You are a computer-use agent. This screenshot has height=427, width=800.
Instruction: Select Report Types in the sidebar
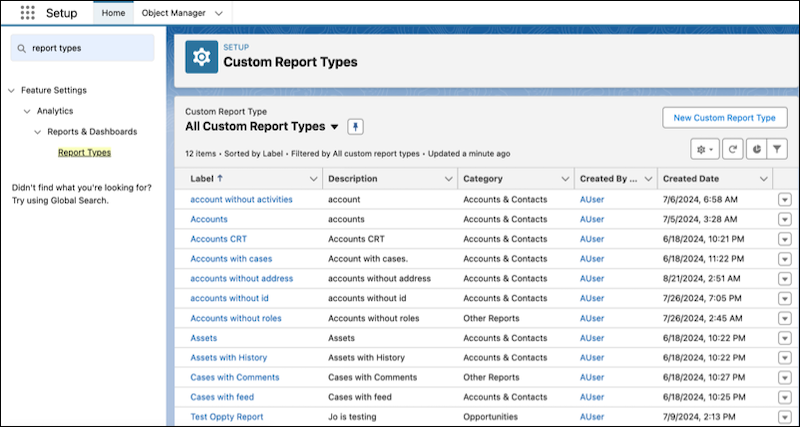click(85, 152)
